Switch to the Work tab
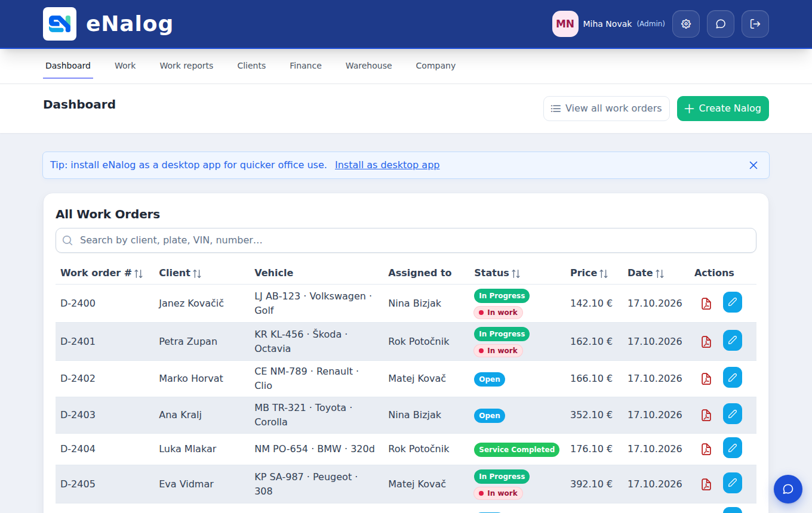Screen dimensions: 812x513 (x=125, y=66)
